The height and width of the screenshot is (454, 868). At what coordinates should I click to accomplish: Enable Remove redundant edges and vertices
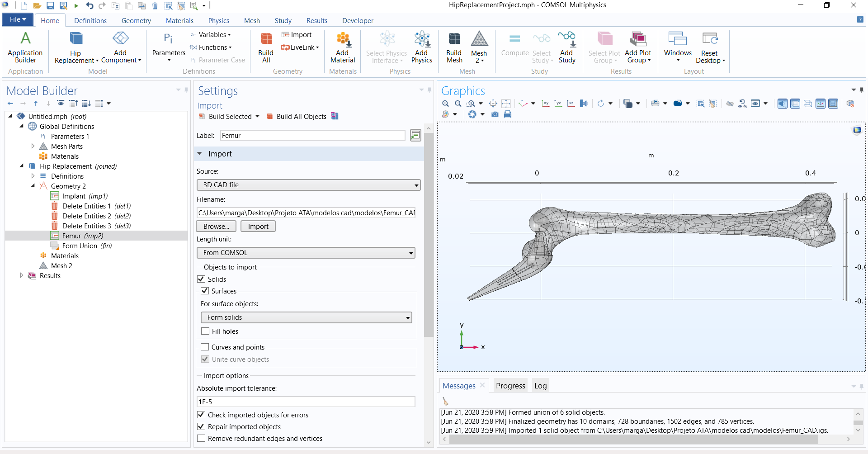(x=202, y=439)
